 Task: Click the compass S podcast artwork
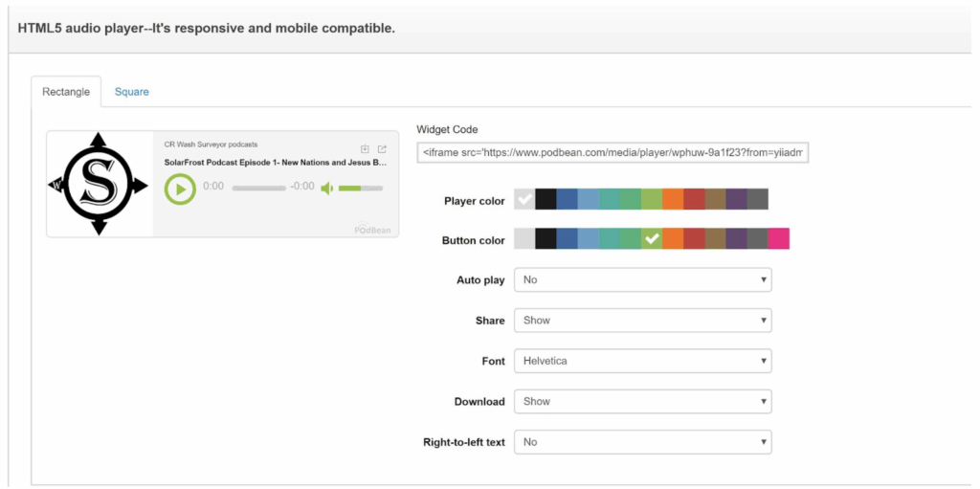pos(99,184)
